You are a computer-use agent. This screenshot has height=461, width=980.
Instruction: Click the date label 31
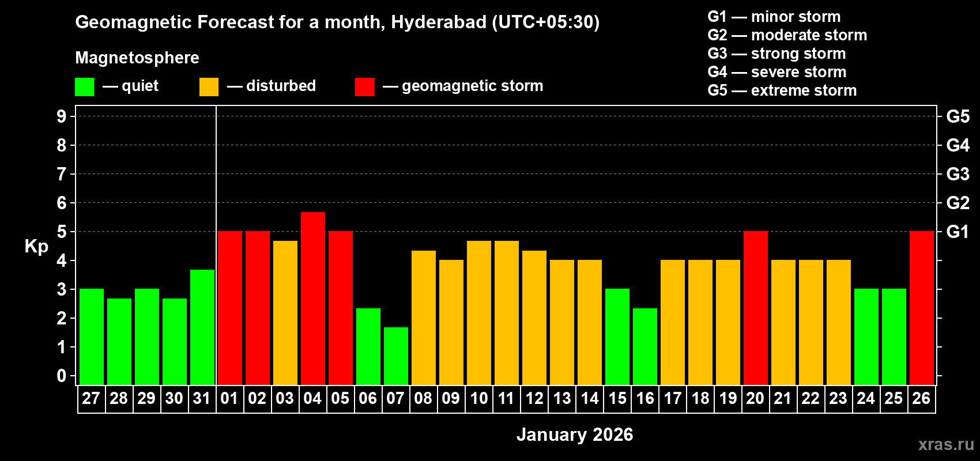click(x=202, y=398)
